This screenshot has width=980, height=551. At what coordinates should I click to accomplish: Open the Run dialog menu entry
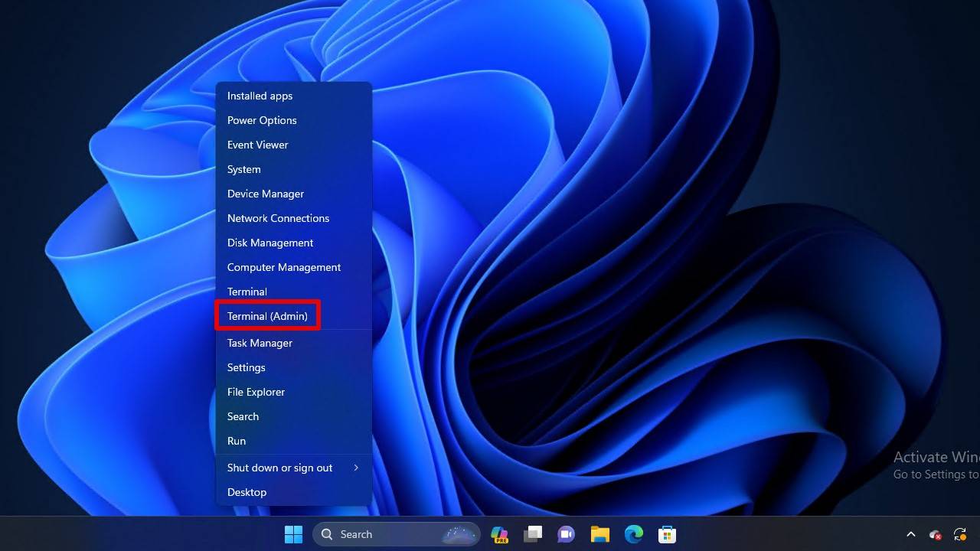tap(237, 441)
